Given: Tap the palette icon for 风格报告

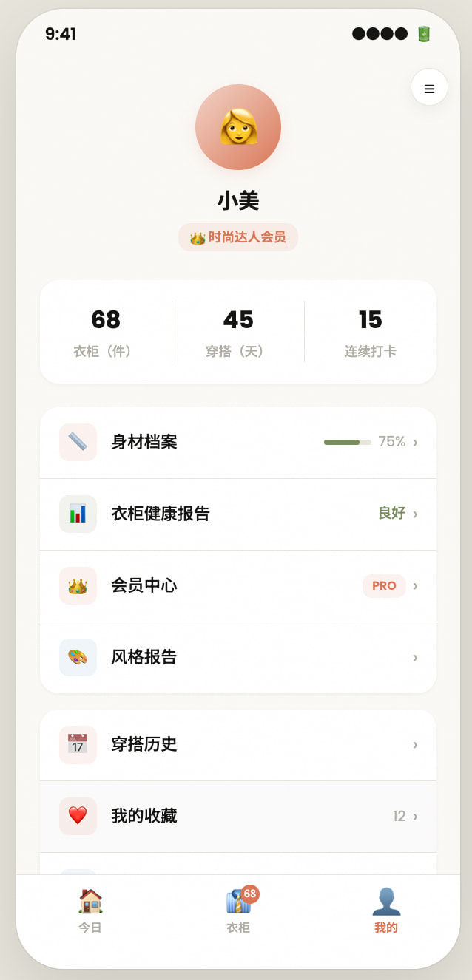Looking at the screenshot, I should (x=78, y=657).
